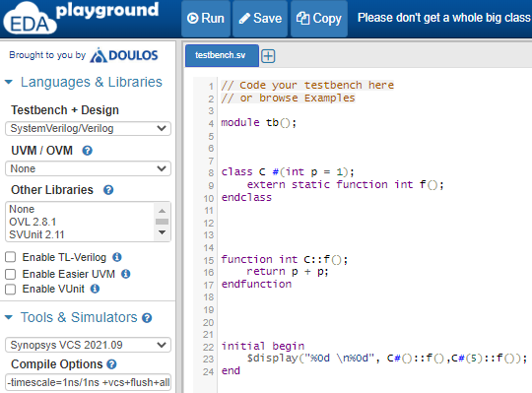Open Tools & Simulators help icon
The width and height of the screenshot is (532, 393).
point(147,318)
